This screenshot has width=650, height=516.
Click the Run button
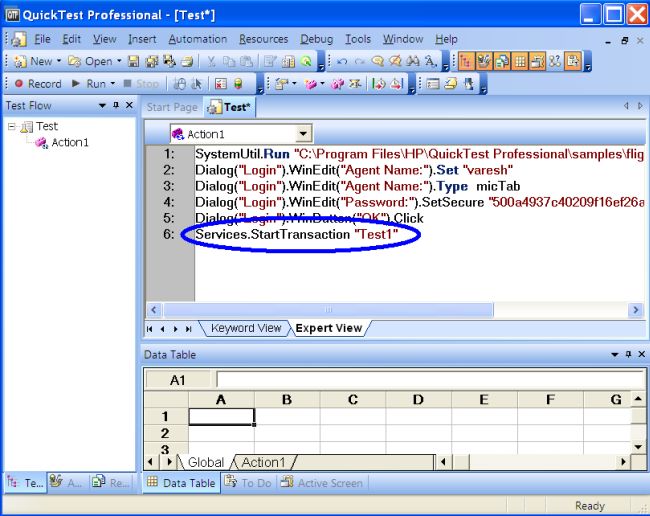(x=89, y=84)
